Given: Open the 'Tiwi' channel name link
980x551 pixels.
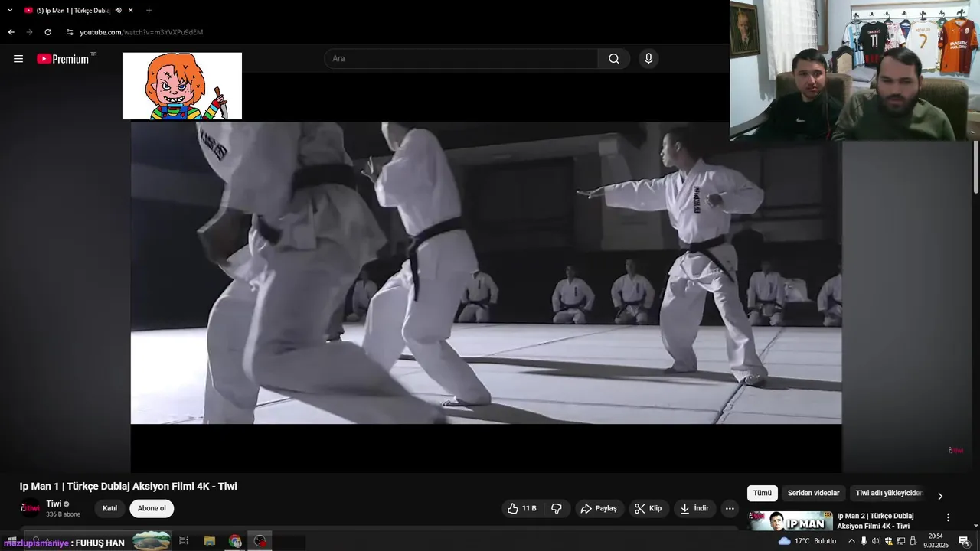Looking at the screenshot, I should tap(54, 504).
